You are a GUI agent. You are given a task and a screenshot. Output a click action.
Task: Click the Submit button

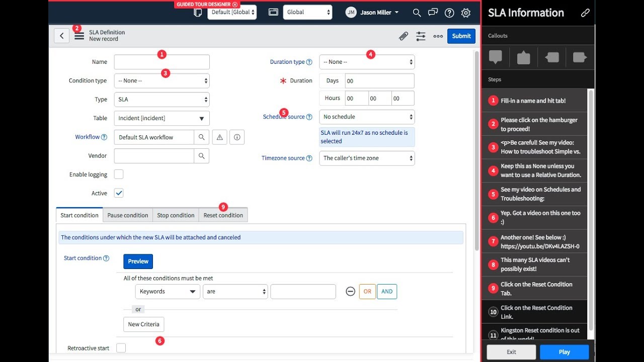click(461, 36)
